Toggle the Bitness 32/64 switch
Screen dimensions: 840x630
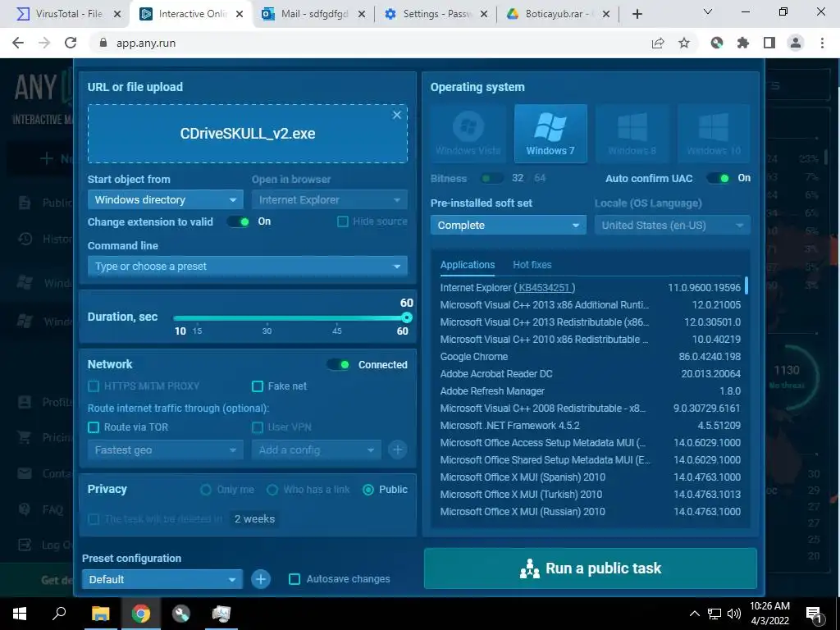click(x=492, y=178)
